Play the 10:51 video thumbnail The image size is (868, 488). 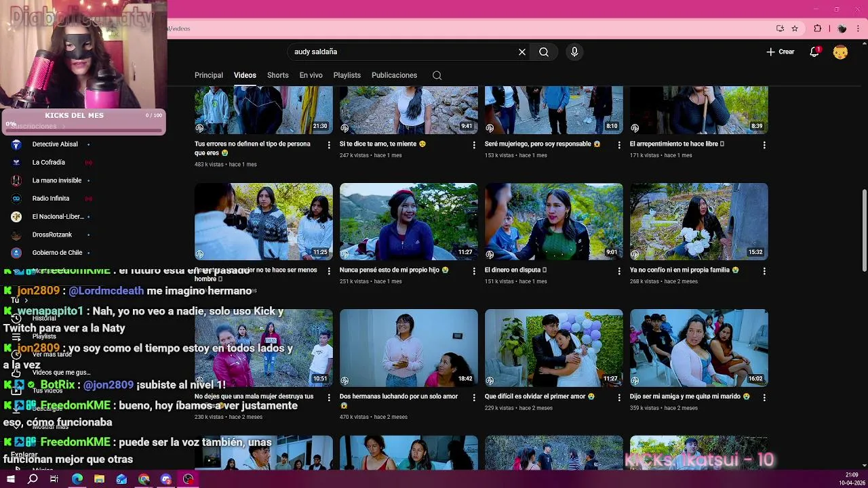pos(264,348)
